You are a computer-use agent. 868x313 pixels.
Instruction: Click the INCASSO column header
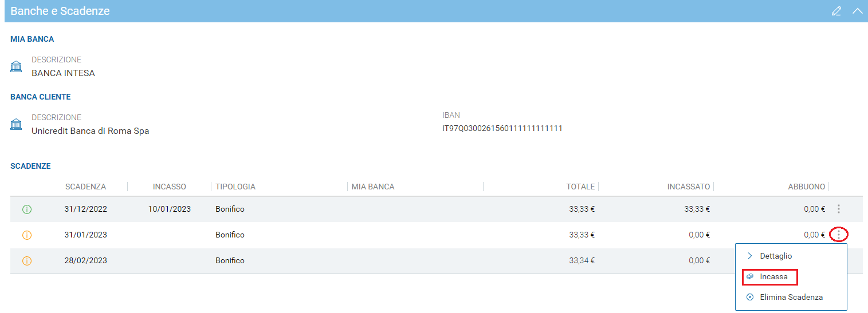click(x=170, y=187)
